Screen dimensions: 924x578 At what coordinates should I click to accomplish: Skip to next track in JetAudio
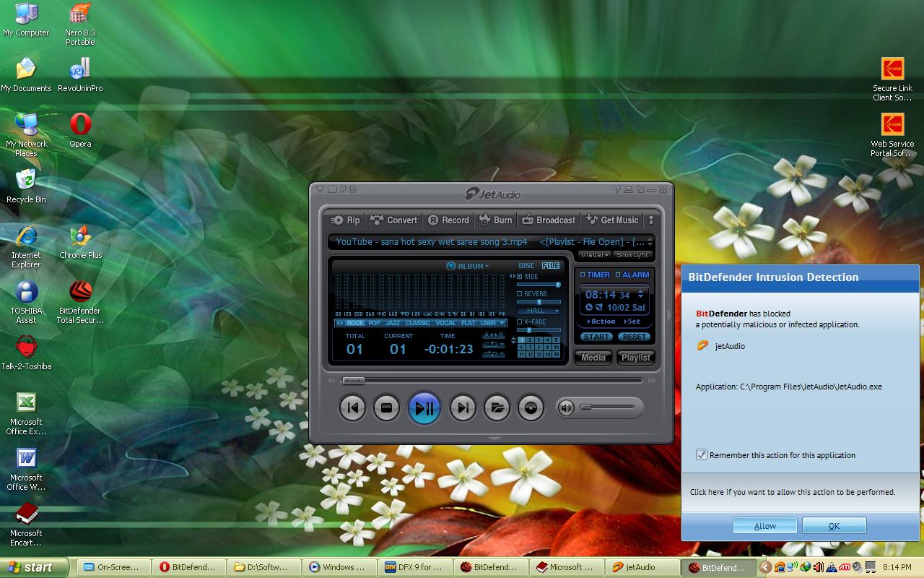click(x=463, y=408)
